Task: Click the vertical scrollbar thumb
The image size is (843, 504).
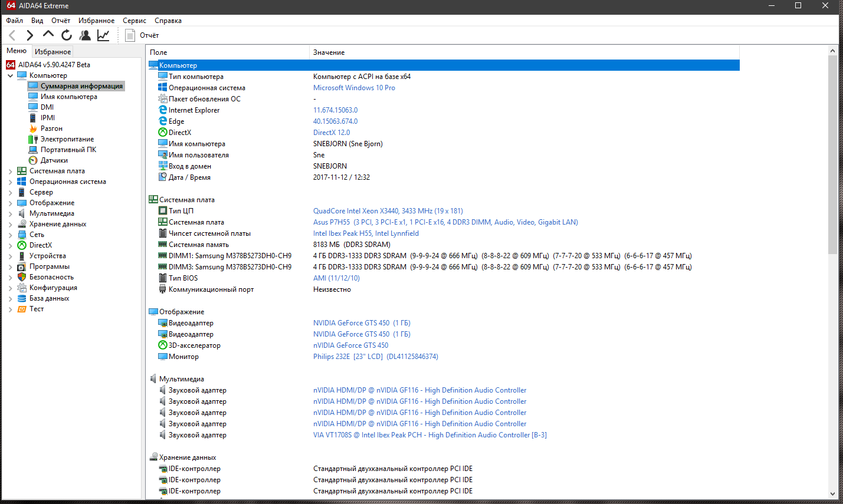Action: coord(832,156)
